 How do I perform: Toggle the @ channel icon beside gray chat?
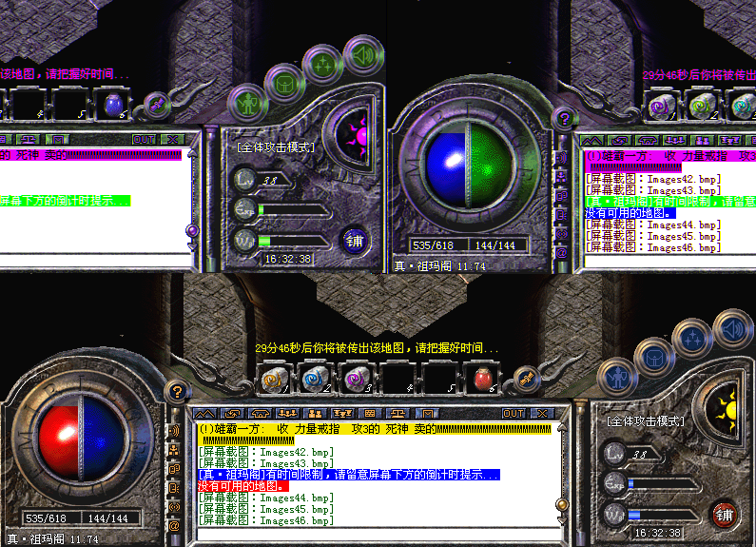coord(175,526)
